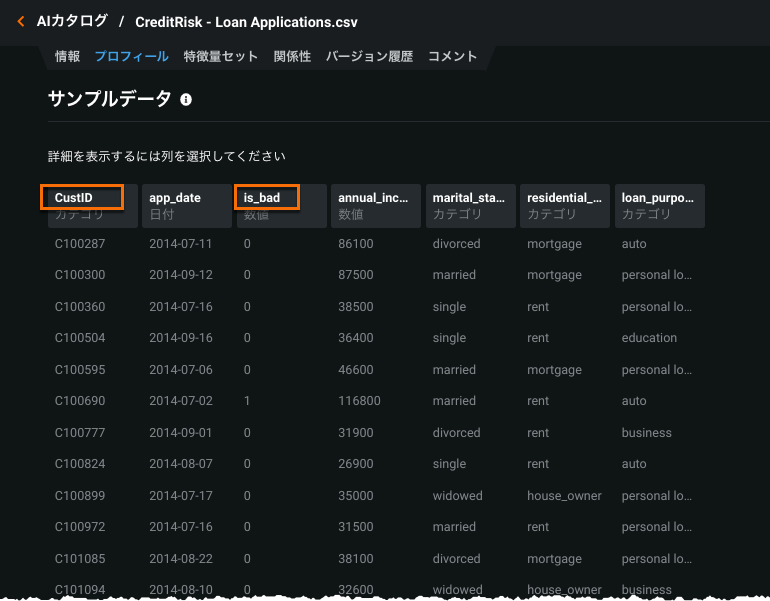Switch to the コメント tab
The width and height of the screenshot is (770, 601).
(x=453, y=57)
